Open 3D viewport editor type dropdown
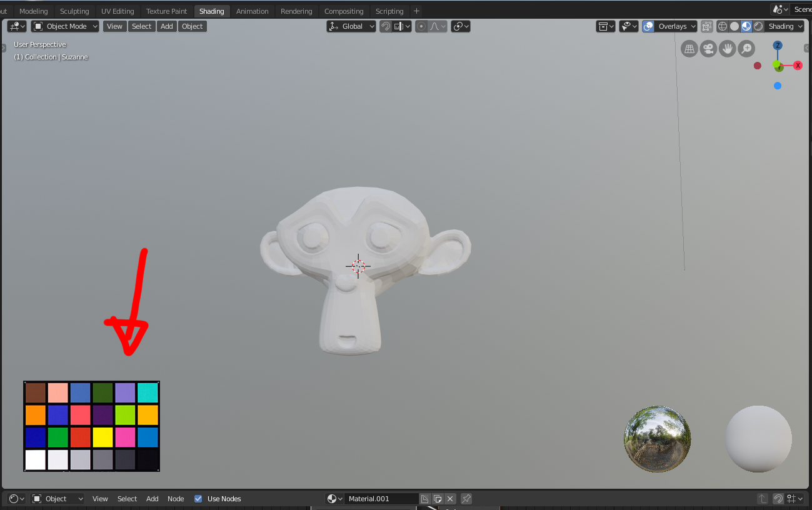 (17, 26)
